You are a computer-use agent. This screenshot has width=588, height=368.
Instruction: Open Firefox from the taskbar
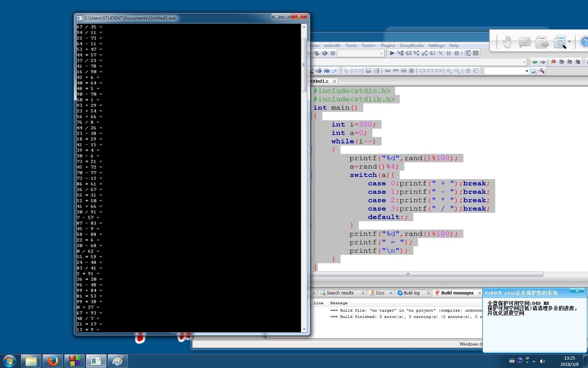click(53, 361)
